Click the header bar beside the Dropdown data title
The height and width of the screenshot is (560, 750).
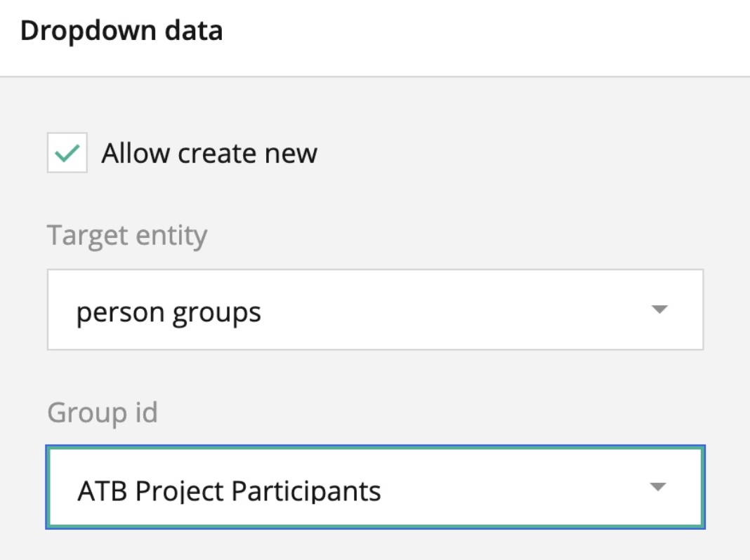[x=478, y=35]
